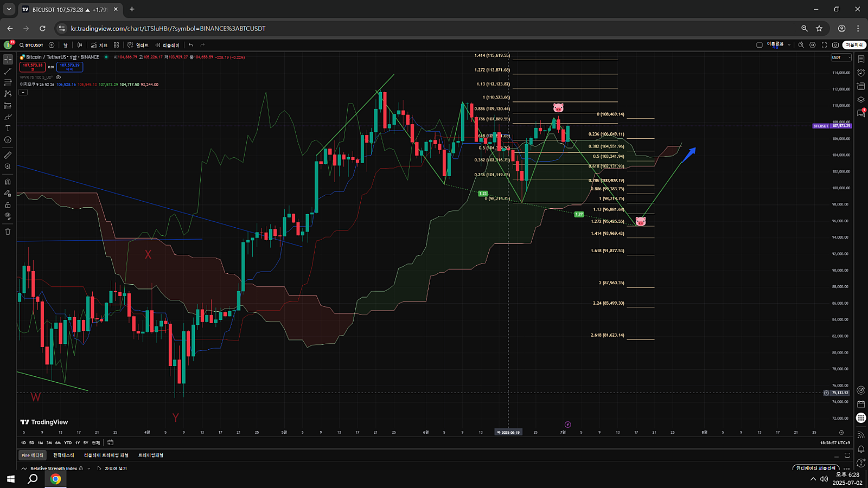Open the quick search icon

click(x=801, y=45)
